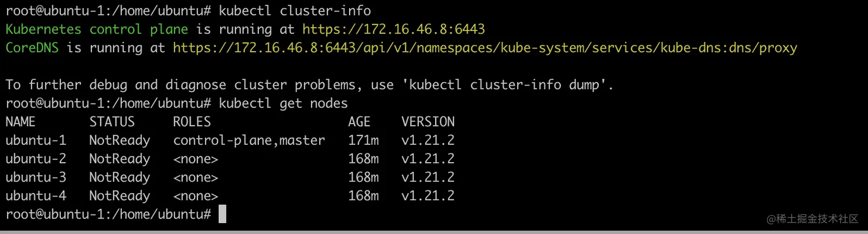
Task: Click the NotReady status of ubuntu-1
Action: click(119, 140)
